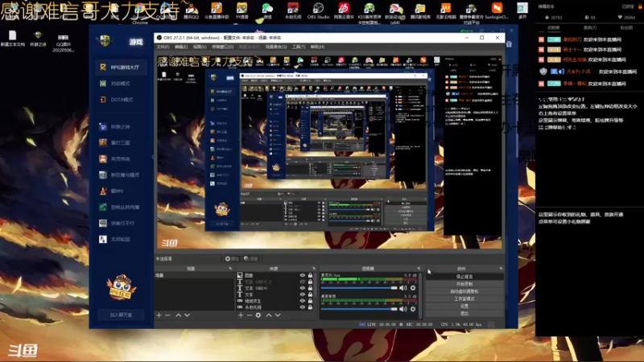This screenshot has height=362, width=644.
Task: Open 新巨魔与精灵 game in launcher sidebar
Action: [x=120, y=175]
